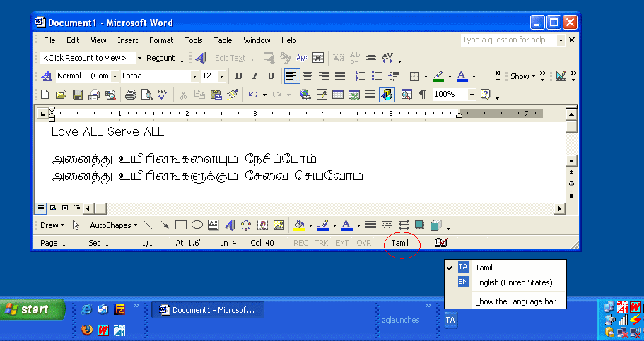Open the Tools menu
Screen dimensions: 644x341
[x=194, y=40]
